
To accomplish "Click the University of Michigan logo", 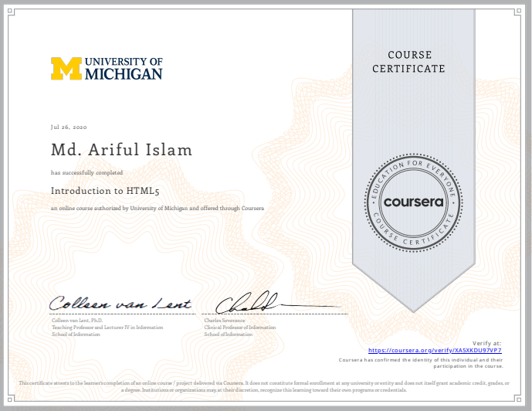I will point(107,68).
